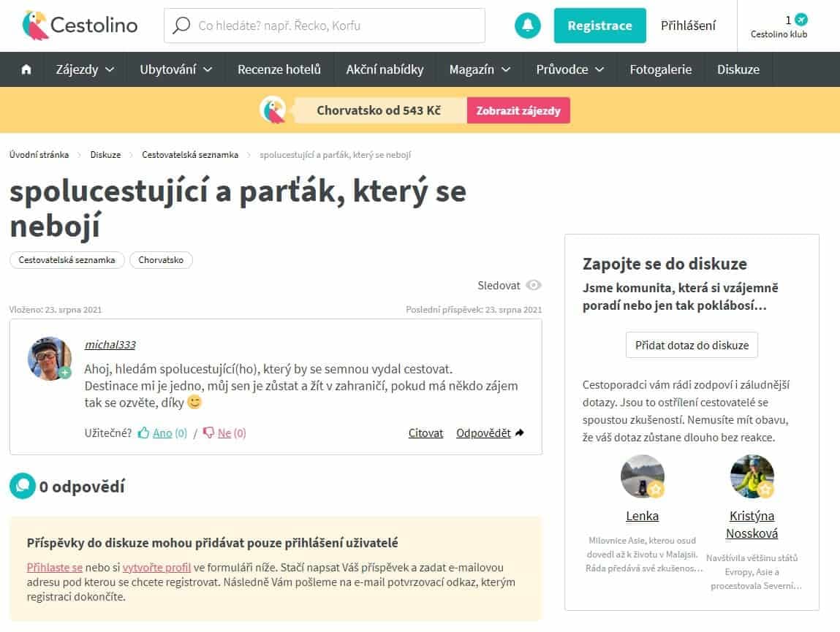This screenshot has height=632, width=840.
Task: Open michal333 username link
Action: coord(110,344)
